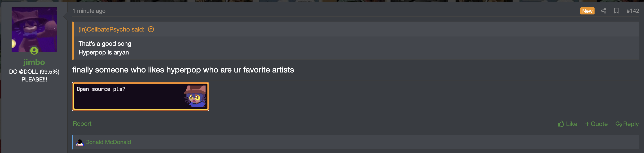644x153 pixels.
Task: Jump to the quoted post using the circled up-arrow
Action: (x=151, y=29)
